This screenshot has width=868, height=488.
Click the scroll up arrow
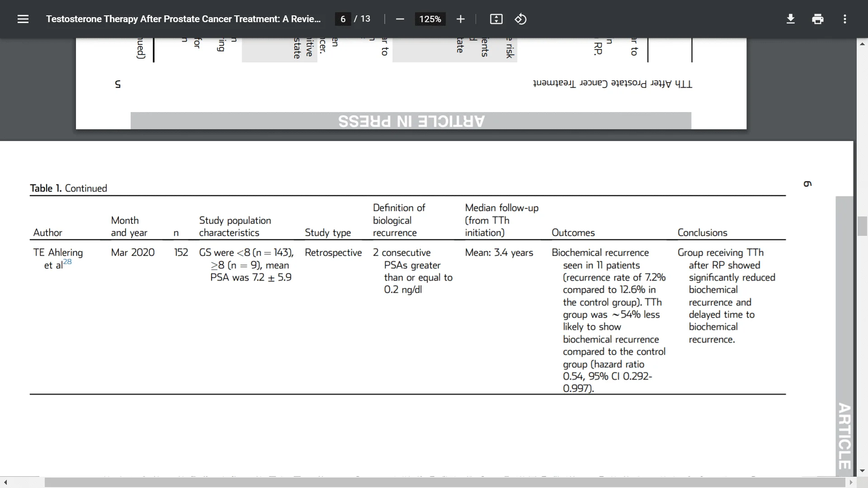click(x=862, y=44)
